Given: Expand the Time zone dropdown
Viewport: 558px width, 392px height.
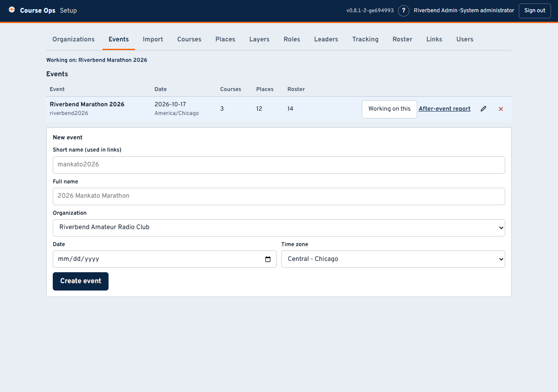Looking at the screenshot, I should [393, 259].
